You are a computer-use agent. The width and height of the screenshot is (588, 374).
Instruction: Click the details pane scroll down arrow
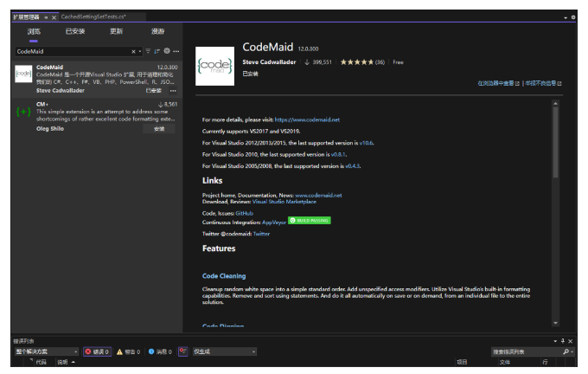[x=555, y=323]
